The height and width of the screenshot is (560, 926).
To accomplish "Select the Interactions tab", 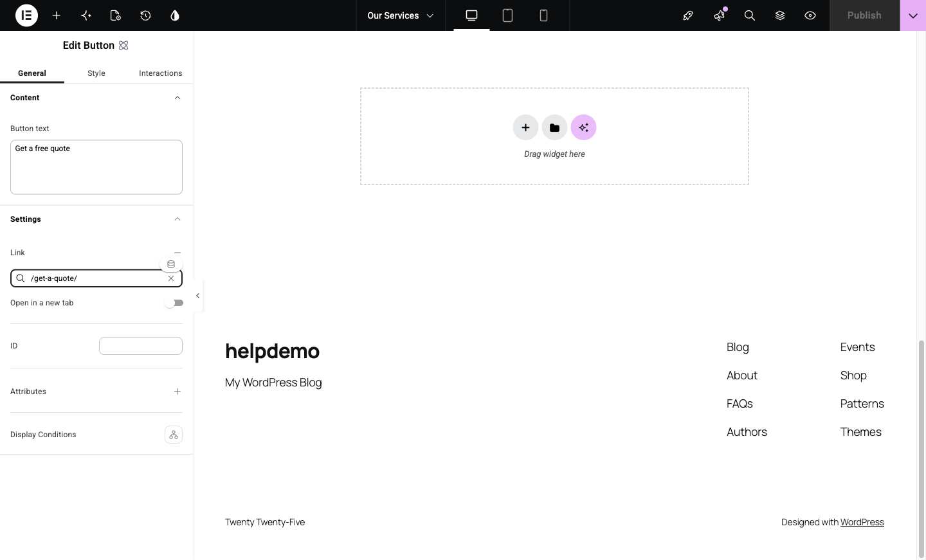I will (161, 73).
